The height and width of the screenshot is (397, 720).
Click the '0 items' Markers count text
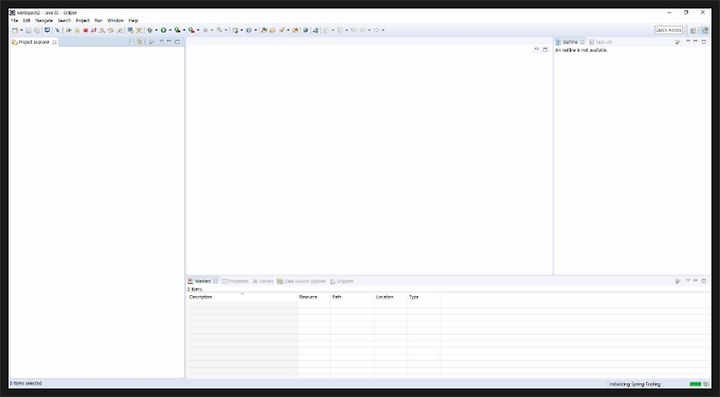(195, 290)
